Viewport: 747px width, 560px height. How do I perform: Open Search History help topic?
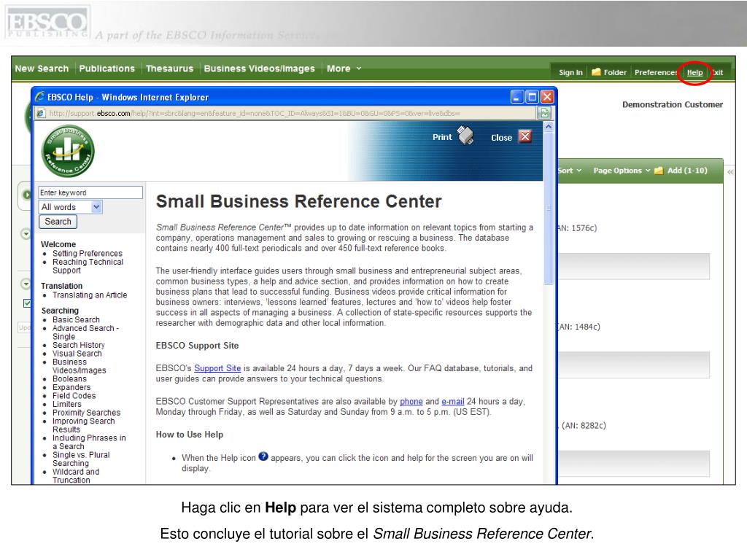coord(78,345)
